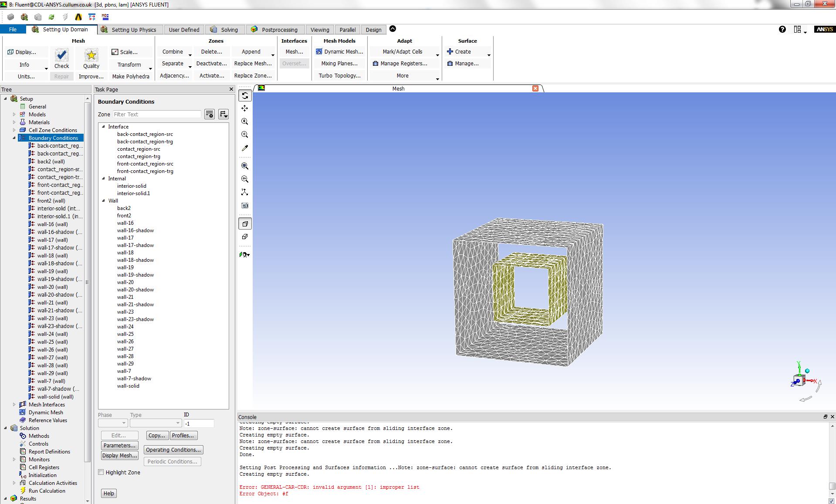Click the Fit to Window icon
Viewport: 836px width, 504px height.
pos(245,166)
